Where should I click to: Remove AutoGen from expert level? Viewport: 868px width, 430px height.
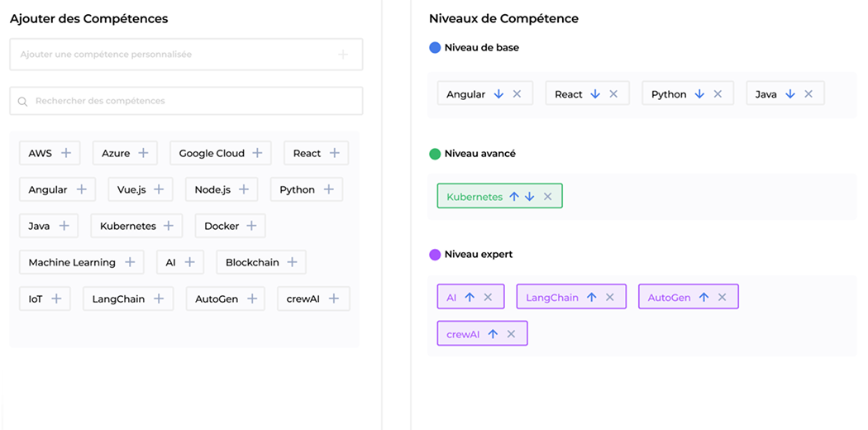point(723,297)
